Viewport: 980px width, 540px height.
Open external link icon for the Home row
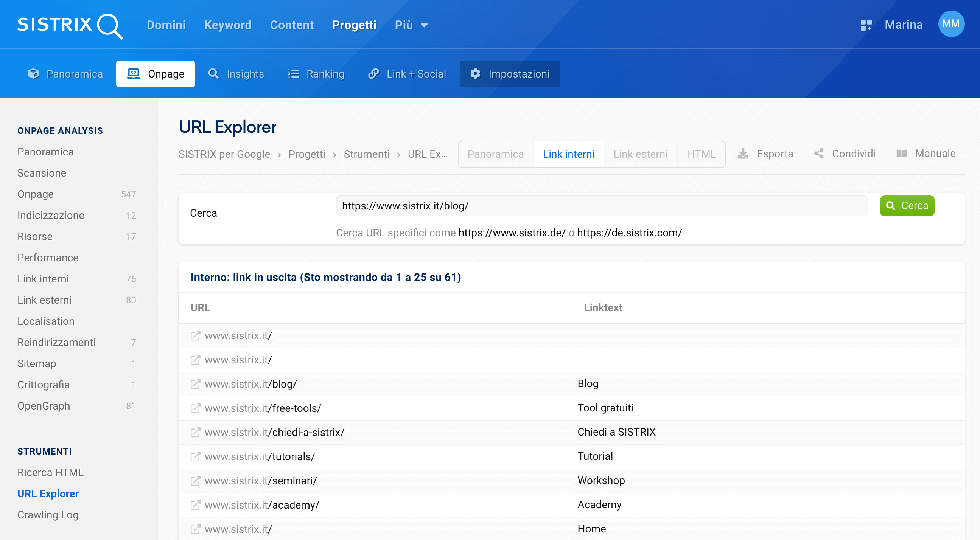(195, 529)
